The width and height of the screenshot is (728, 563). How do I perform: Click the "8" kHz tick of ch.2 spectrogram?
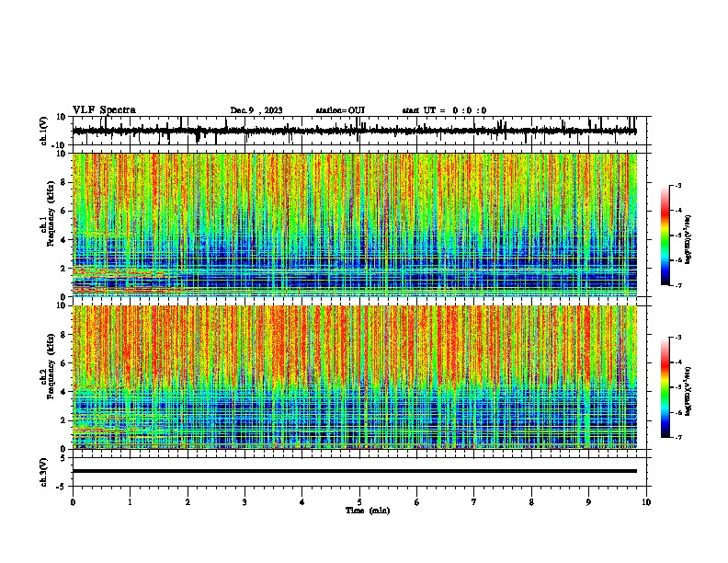tap(63, 335)
